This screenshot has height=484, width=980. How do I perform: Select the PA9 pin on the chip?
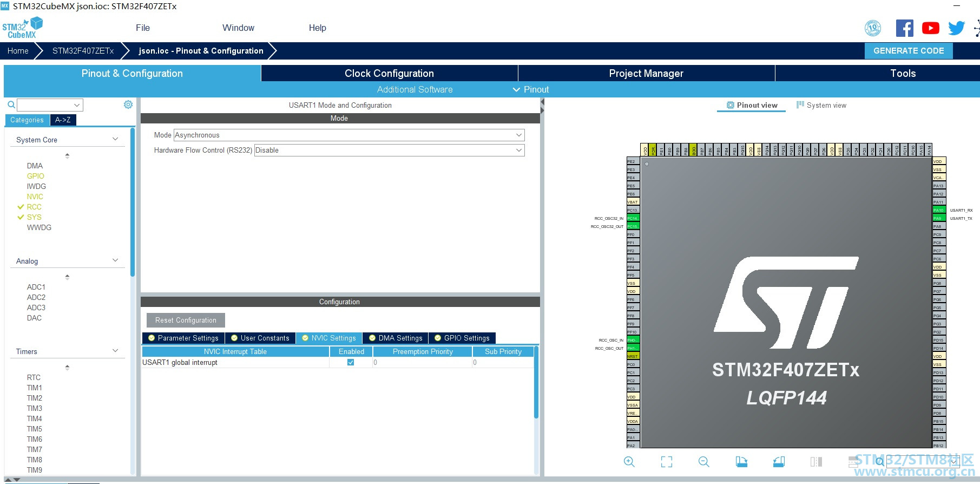pyautogui.click(x=939, y=218)
